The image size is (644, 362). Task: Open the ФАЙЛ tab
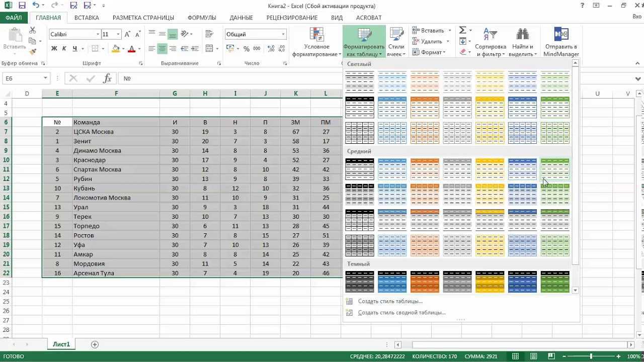pyautogui.click(x=15, y=18)
